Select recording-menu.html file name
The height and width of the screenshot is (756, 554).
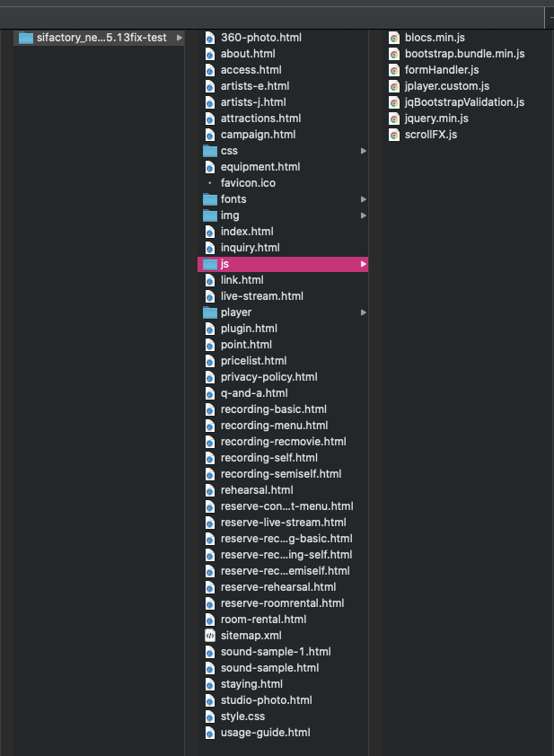point(274,426)
